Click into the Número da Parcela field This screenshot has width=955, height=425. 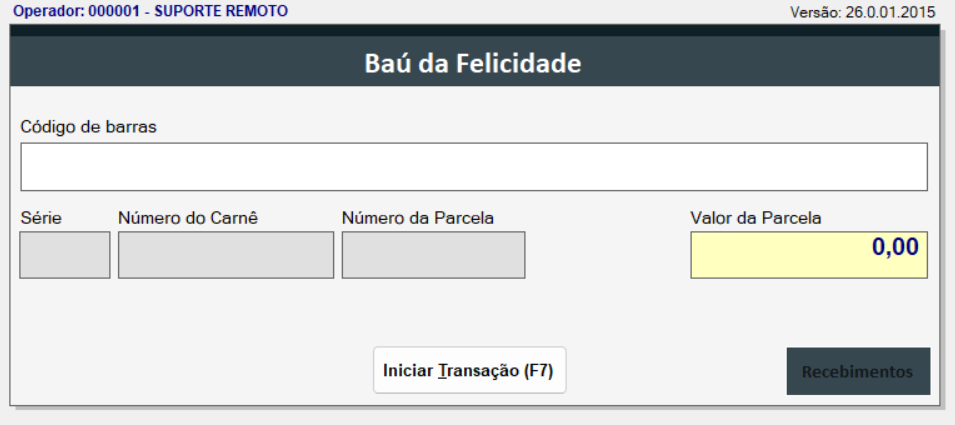click(433, 255)
